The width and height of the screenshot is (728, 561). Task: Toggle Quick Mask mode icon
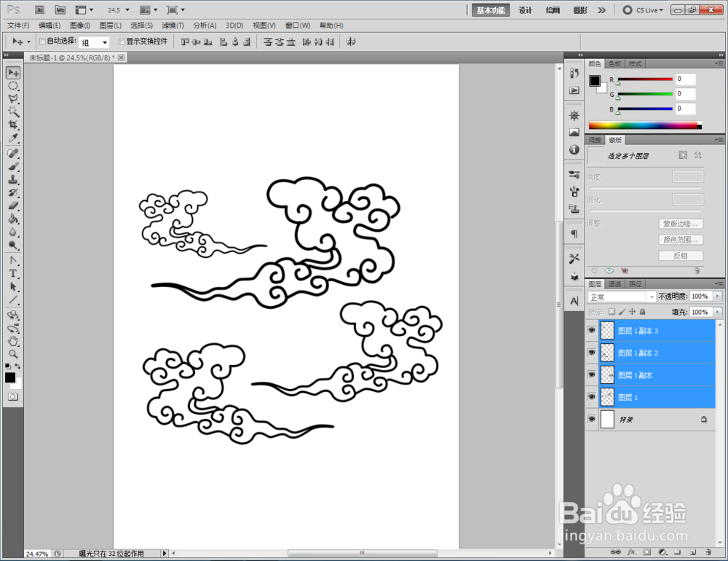[x=13, y=396]
